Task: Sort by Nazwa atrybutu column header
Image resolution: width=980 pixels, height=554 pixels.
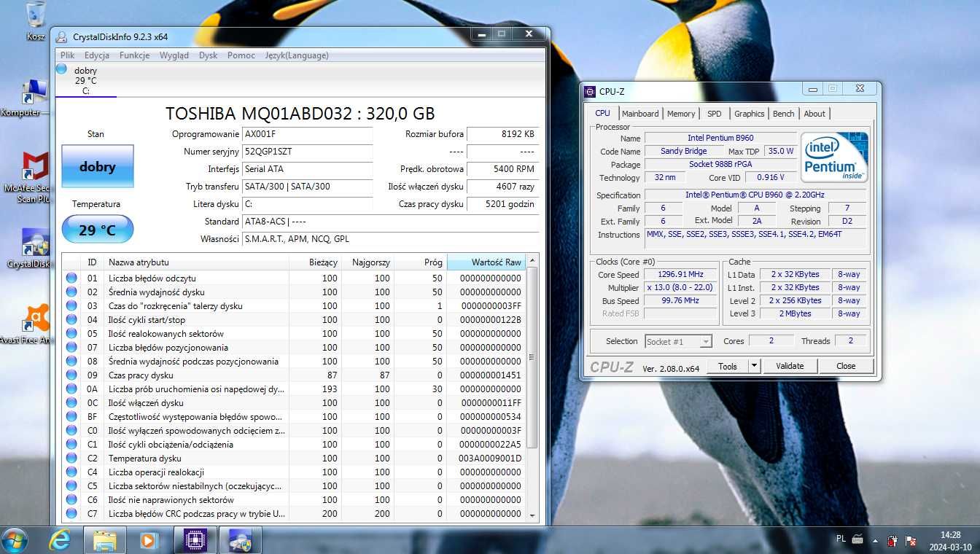Action: (197, 262)
